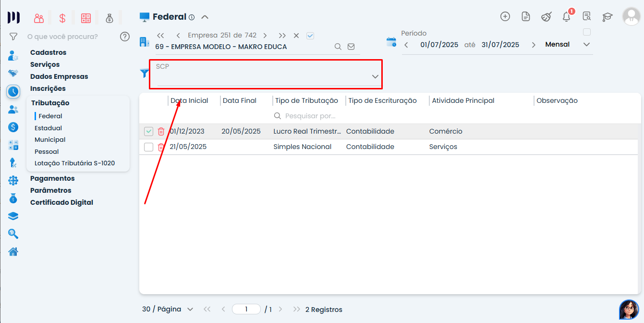Open the Cadastros menu
This screenshot has width=644, height=323.
(48, 52)
